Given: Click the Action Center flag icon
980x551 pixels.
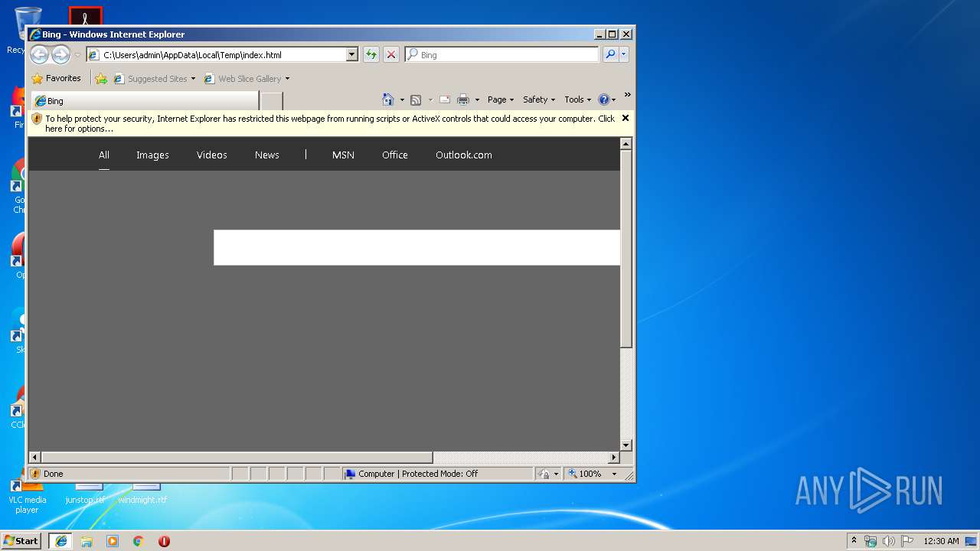Looking at the screenshot, I should [907, 541].
